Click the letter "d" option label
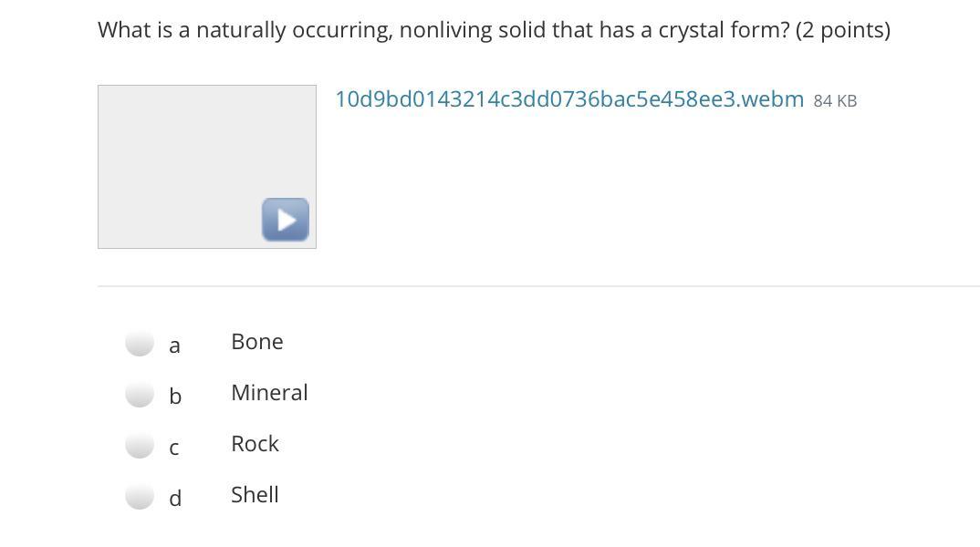Screen dimensions: 980x547 (175, 498)
